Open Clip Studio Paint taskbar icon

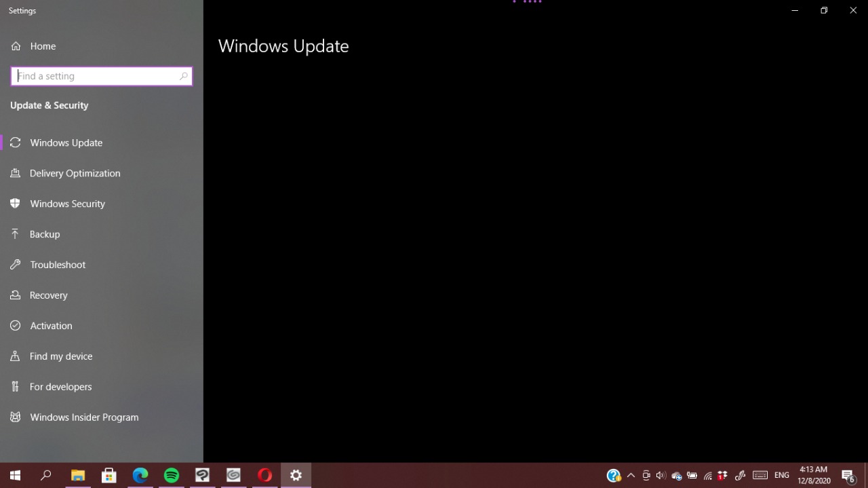click(203, 475)
